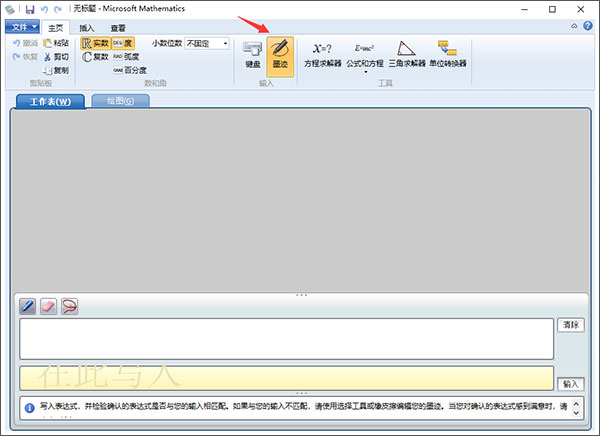Switch to the 绘图(G) Graphing tab
600x436 pixels.
click(121, 101)
